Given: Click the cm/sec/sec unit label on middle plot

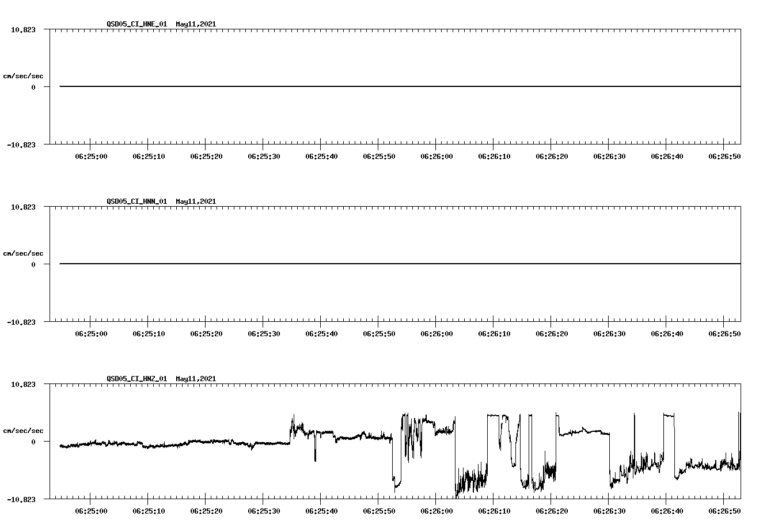Looking at the screenshot, I should coord(24,253).
